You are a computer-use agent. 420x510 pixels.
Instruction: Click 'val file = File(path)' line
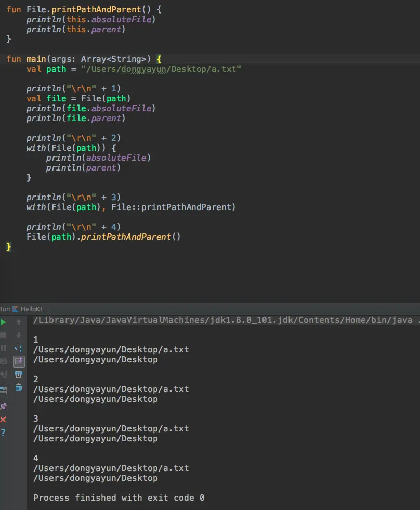coord(78,98)
